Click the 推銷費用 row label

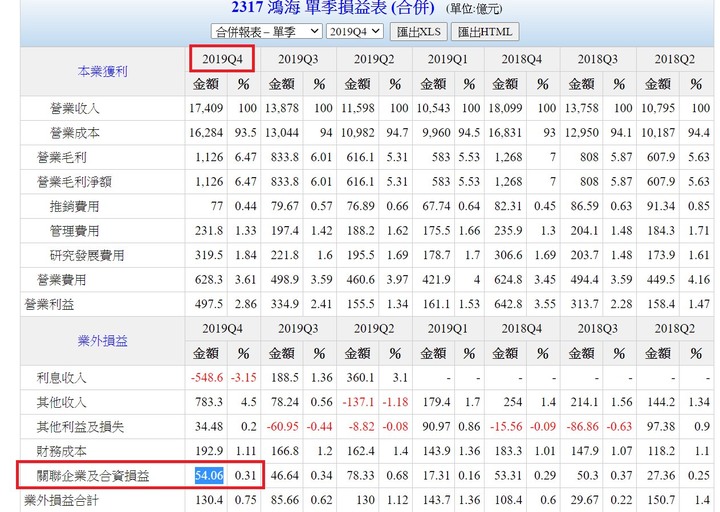click(74, 207)
